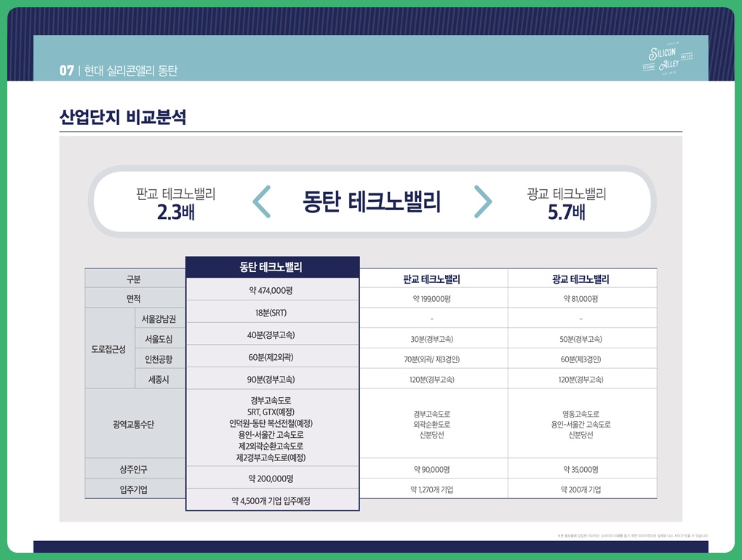Click the 세종시 row label
This screenshot has height=560, width=742.
[159, 380]
